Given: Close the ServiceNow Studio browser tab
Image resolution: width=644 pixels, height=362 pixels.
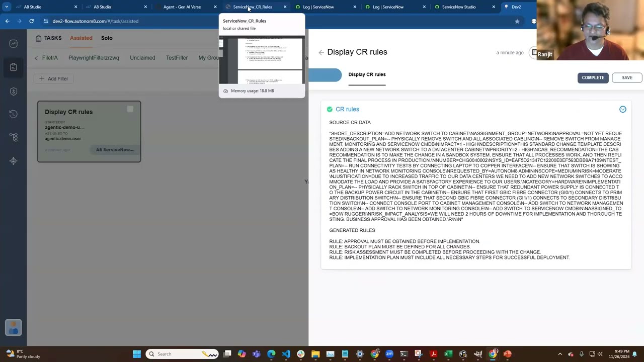Looking at the screenshot, I should pyautogui.click(x=494, y=7).
